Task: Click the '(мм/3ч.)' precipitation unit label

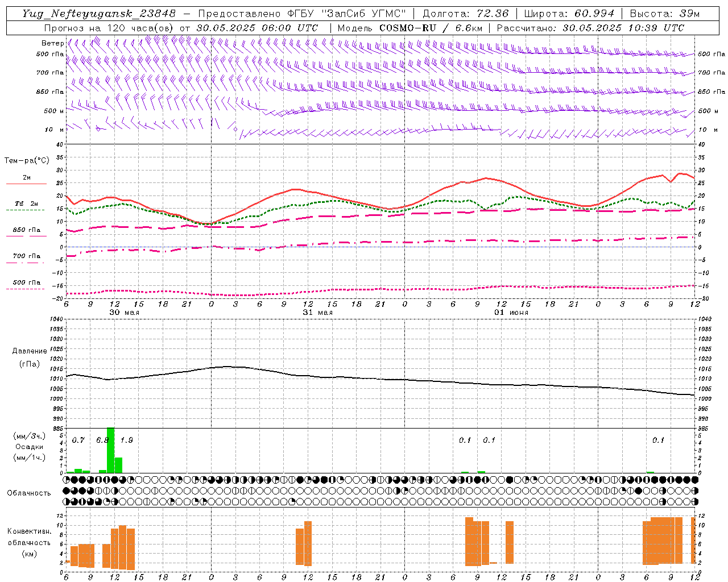Action: (x=29, y=436)
